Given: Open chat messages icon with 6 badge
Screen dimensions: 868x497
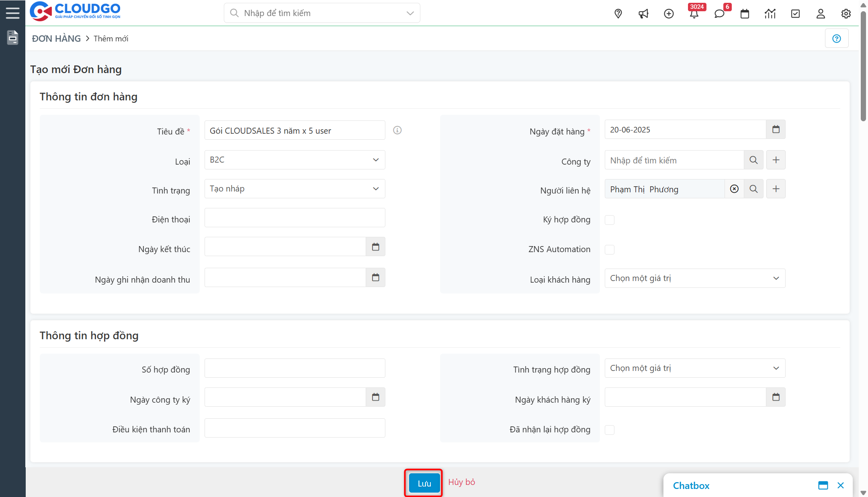Looking at the screenshot, I should 719,14.
